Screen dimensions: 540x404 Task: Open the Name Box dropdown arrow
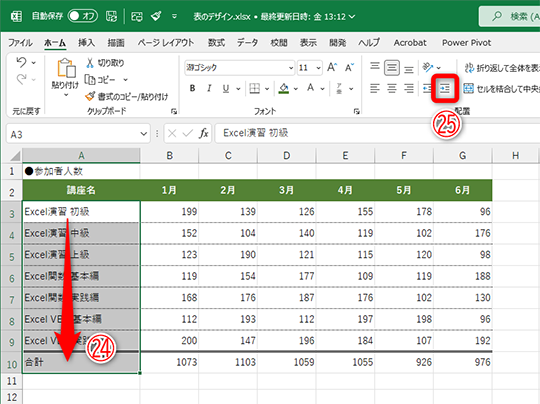click(144, 134)
